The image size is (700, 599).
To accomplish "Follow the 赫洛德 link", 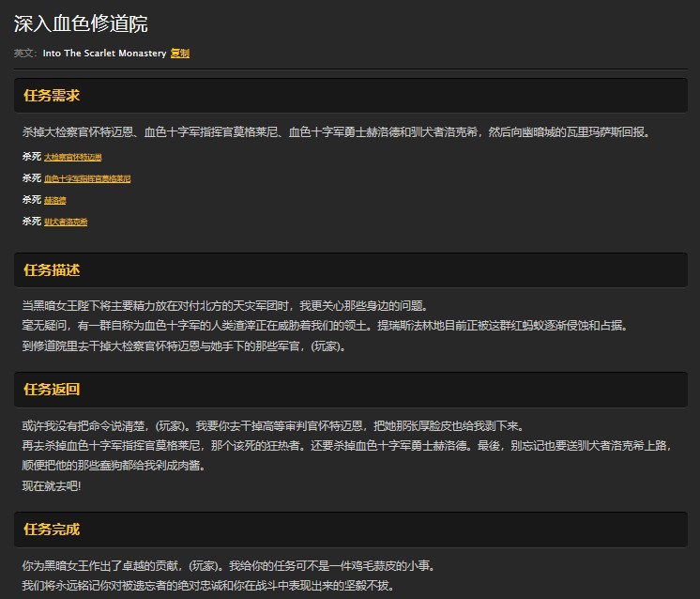I will pos(55,200).
